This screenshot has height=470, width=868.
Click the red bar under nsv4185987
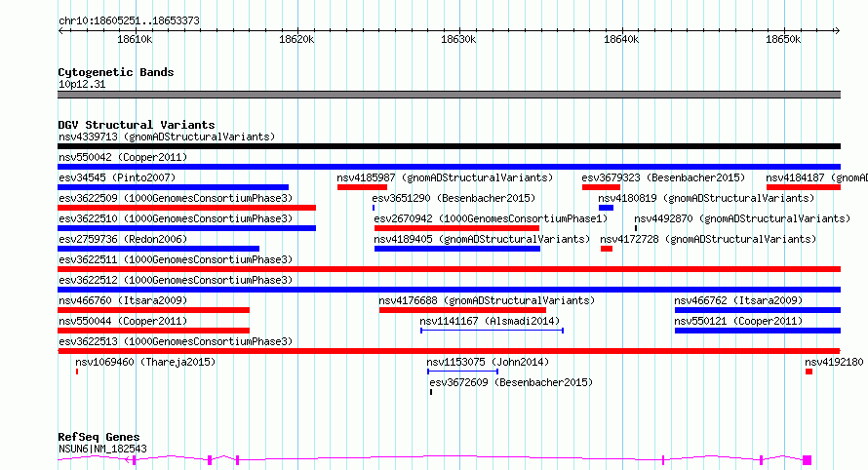click(362, 187)
